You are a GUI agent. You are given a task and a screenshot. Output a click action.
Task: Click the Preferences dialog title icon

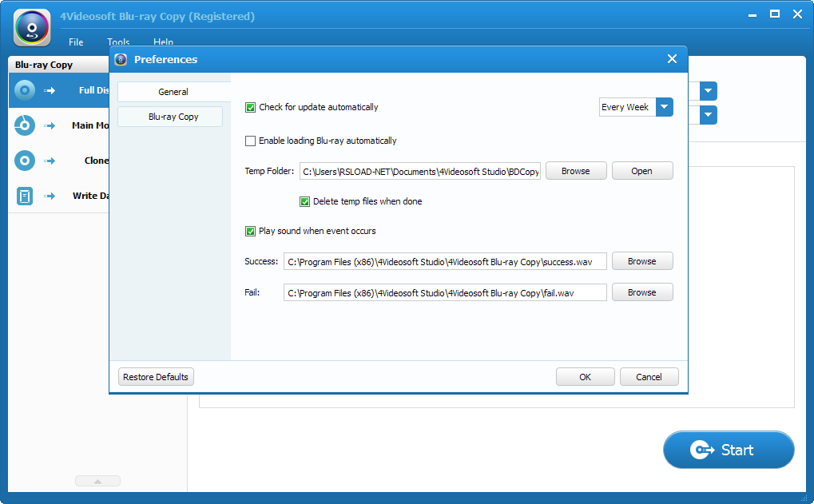(x=121, y=59)
